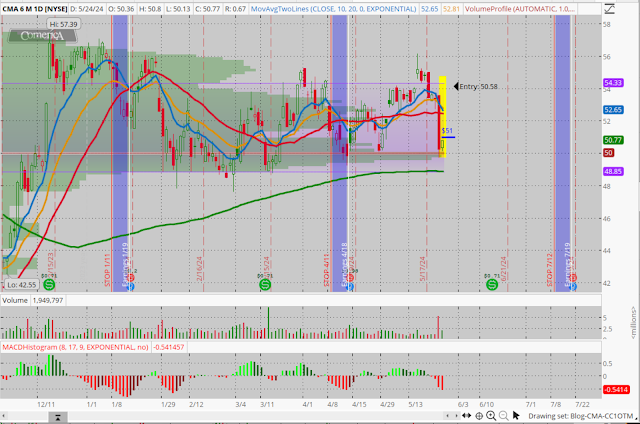The height and width of the screenshot is (424, 640).
Task: Click the Volume subgraph label
Action: 15,300
